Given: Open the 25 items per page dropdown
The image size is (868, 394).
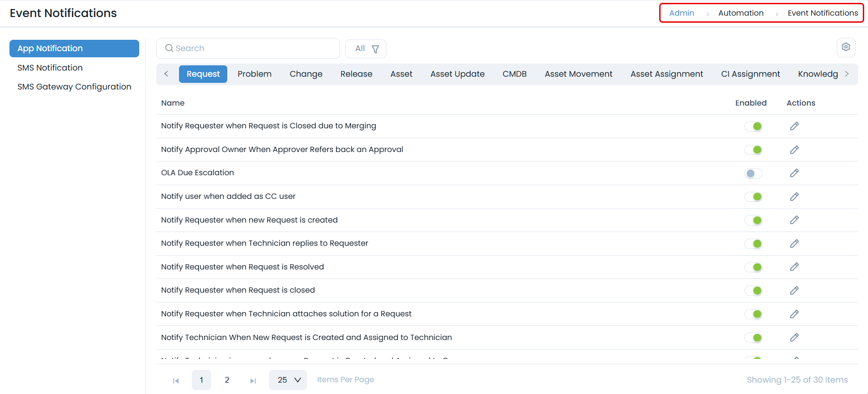Looking at the screenshot, I should 288,380.
